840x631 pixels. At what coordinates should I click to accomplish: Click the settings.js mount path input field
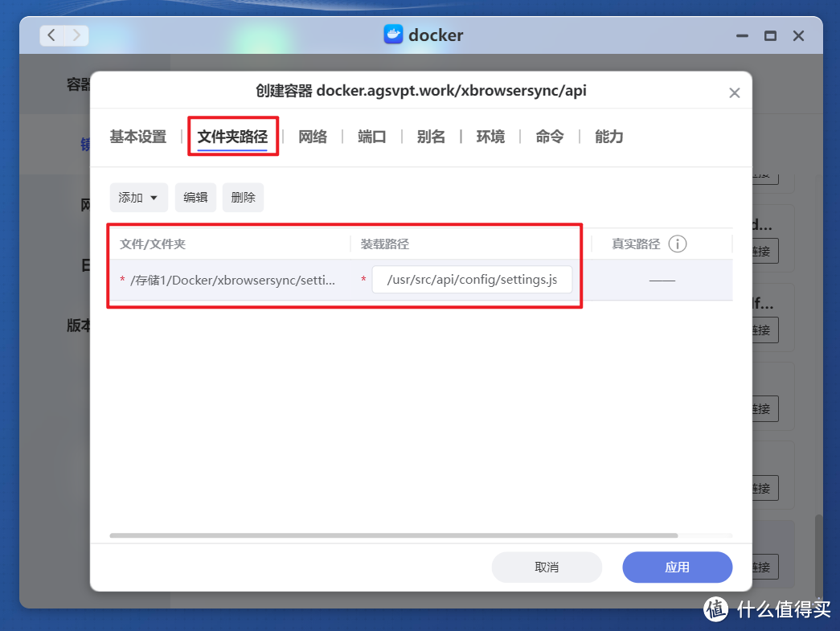tap(472, 279)
